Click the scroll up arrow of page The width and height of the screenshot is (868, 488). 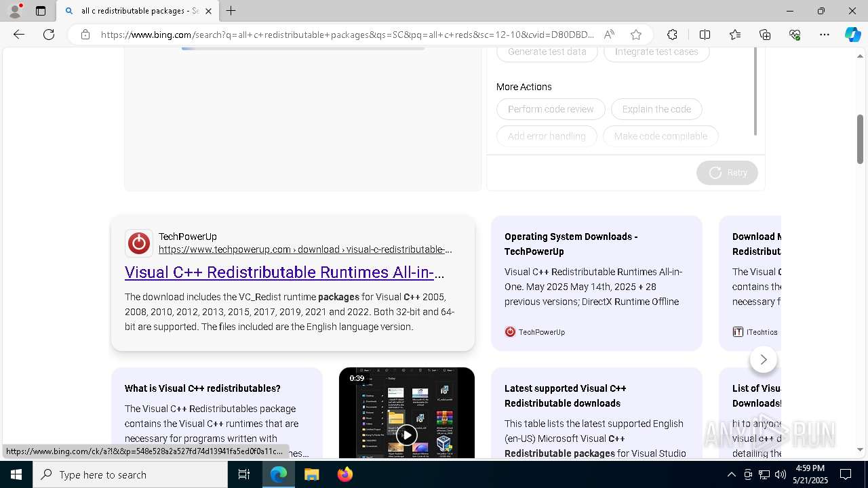pos(860,56)
